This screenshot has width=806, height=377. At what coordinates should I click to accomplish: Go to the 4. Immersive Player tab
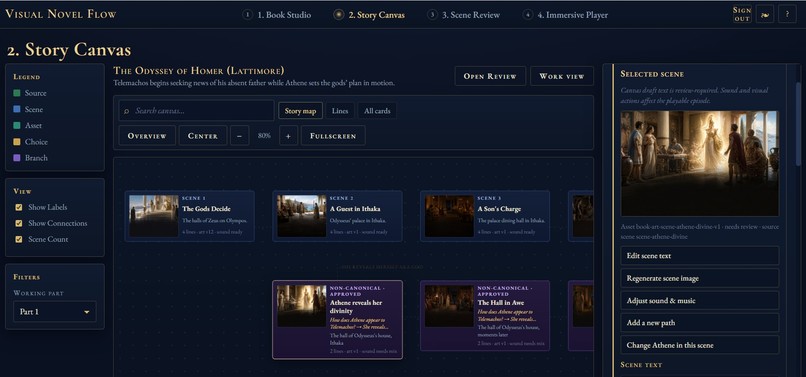pyautogui.click(x=565, y=15)
